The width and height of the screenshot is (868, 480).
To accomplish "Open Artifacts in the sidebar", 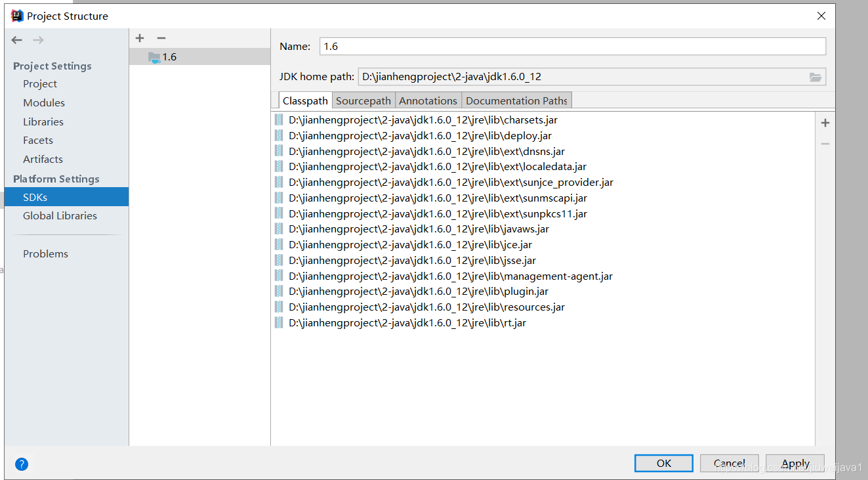I will coord(43,160).
